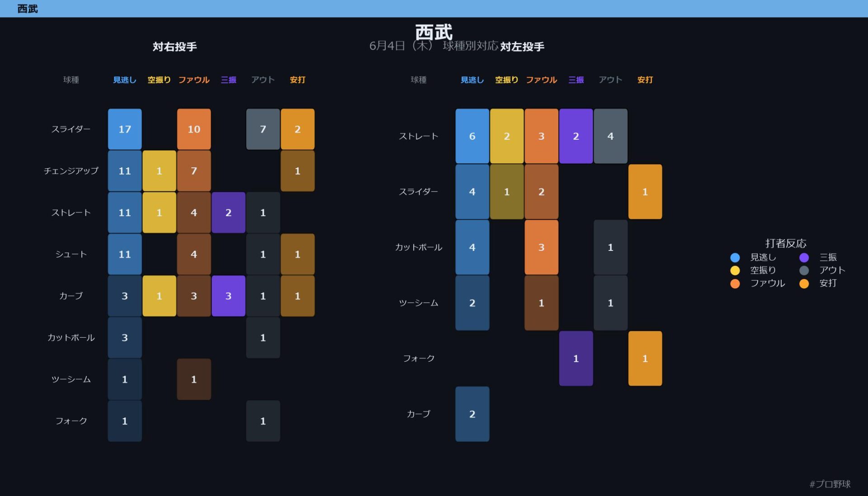Click the 対右投手 panel heading
This screenshot has height=496, width=868.
[175, 47]
